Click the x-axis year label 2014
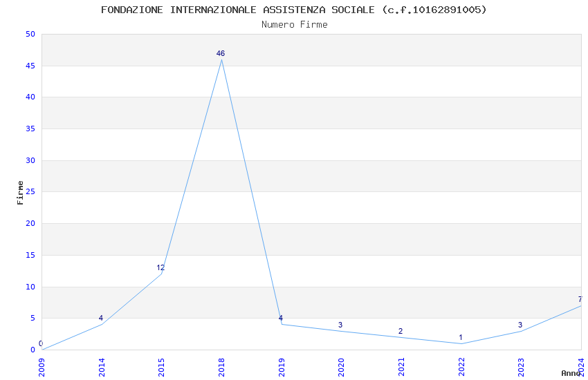588x380 pixels. [x=102, y=368]
